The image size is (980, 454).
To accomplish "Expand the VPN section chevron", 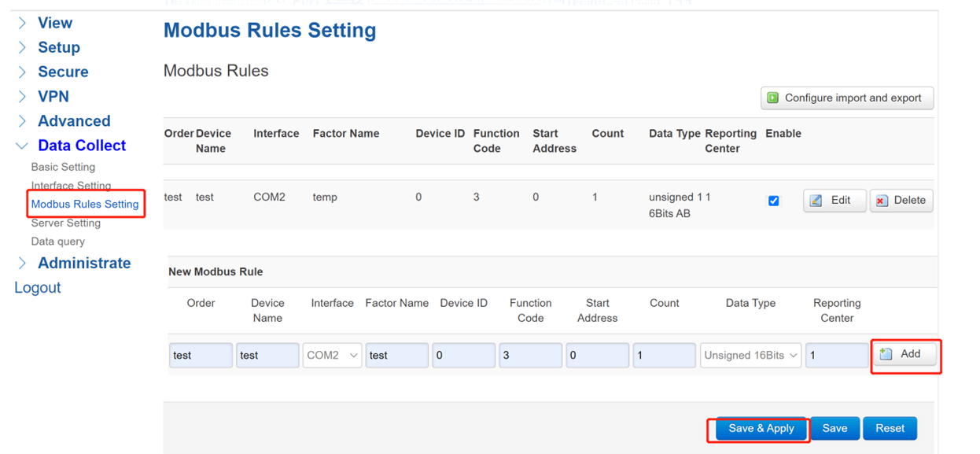I will point(22,97).
